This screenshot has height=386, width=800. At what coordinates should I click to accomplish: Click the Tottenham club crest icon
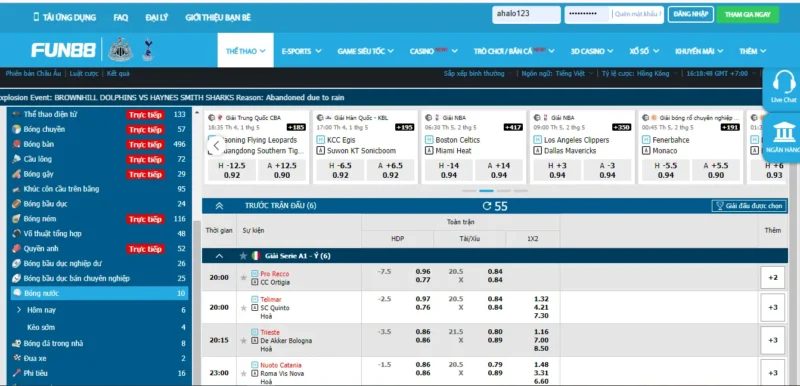[x=148, y=49]
